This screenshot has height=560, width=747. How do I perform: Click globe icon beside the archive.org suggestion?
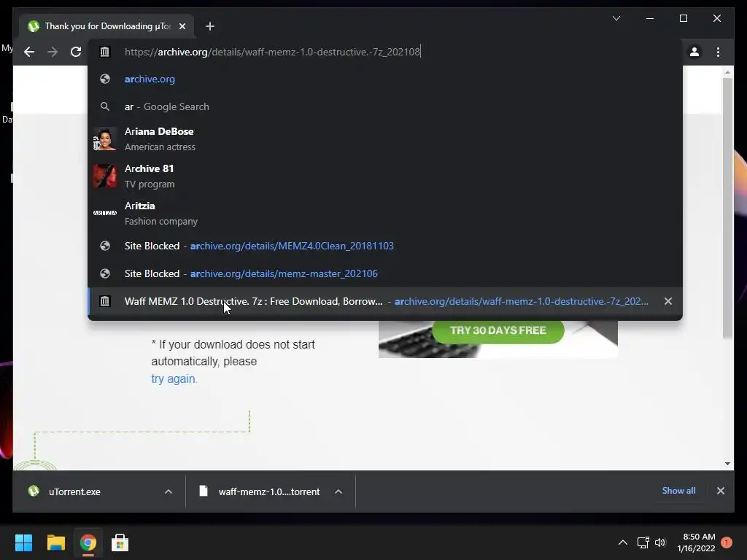tap(105, 79)
